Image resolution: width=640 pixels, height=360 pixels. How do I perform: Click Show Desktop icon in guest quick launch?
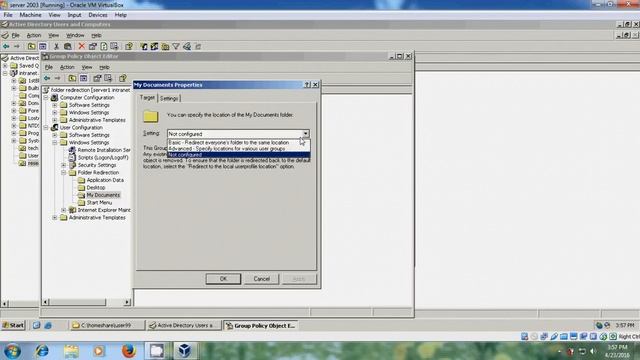(36, 326)
